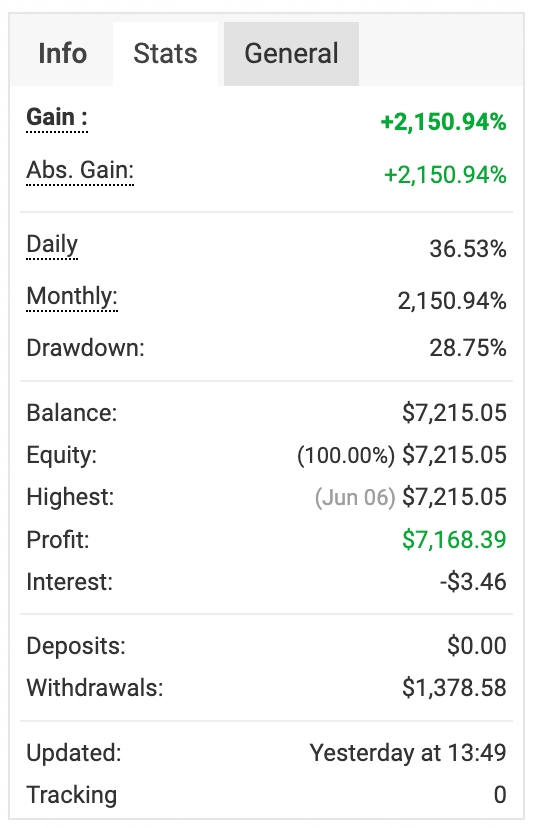Click the Interest -$3.46 value
This screenshot has height=828, width=534.
click(473, 581)
